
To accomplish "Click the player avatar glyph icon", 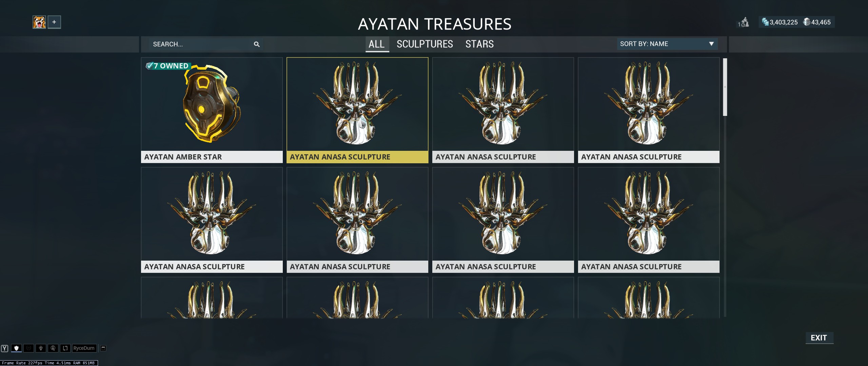I will (x=39, y=22).
